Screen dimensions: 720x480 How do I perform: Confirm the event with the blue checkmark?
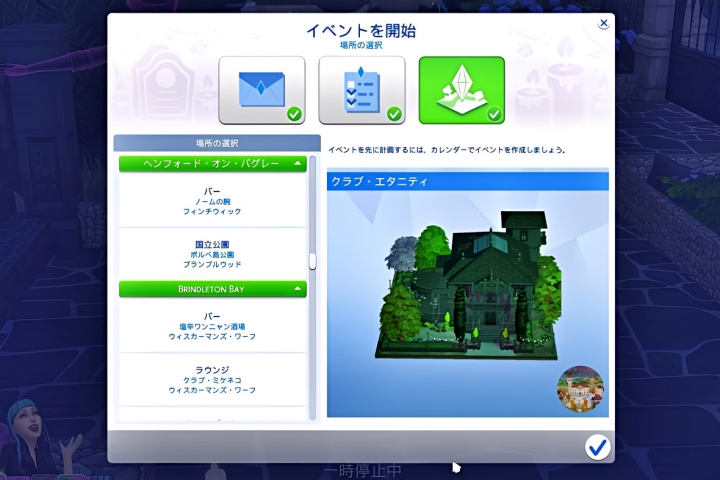coord(597,446)
